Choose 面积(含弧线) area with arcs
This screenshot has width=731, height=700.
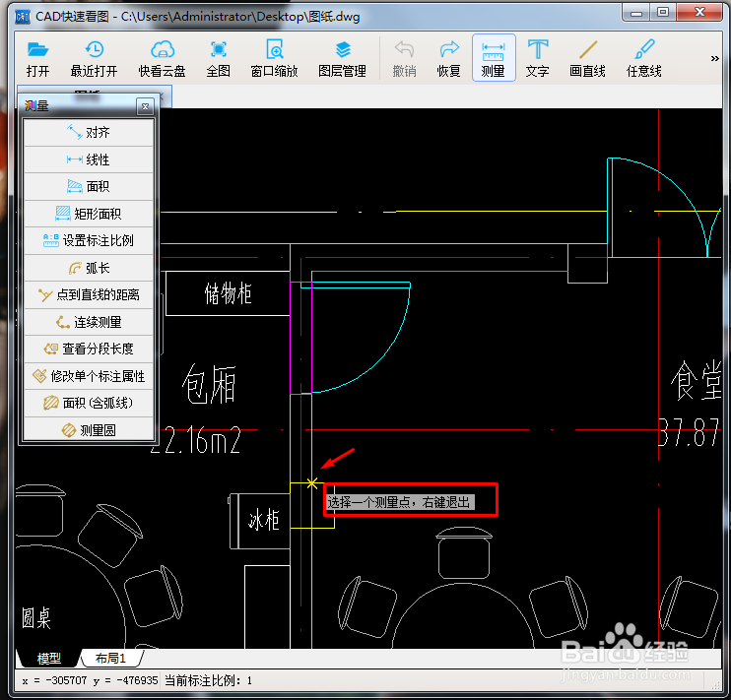(89, 403)
